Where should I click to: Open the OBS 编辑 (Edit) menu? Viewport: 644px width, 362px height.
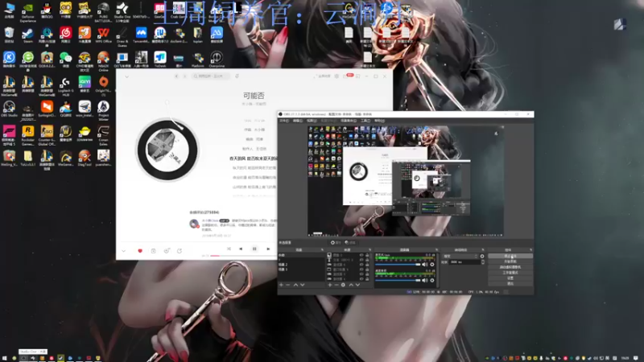(298, 121)
